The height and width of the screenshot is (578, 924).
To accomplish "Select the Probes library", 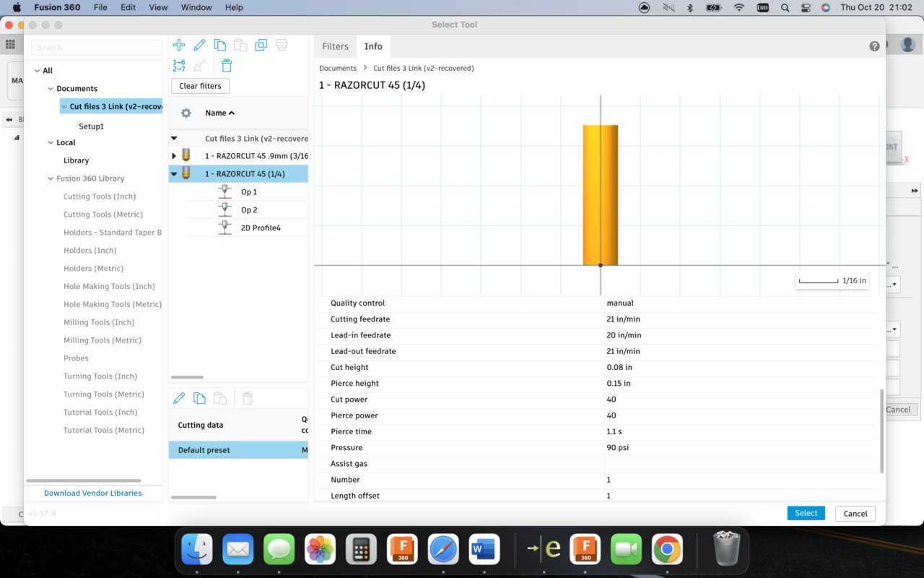I will 76,358.
